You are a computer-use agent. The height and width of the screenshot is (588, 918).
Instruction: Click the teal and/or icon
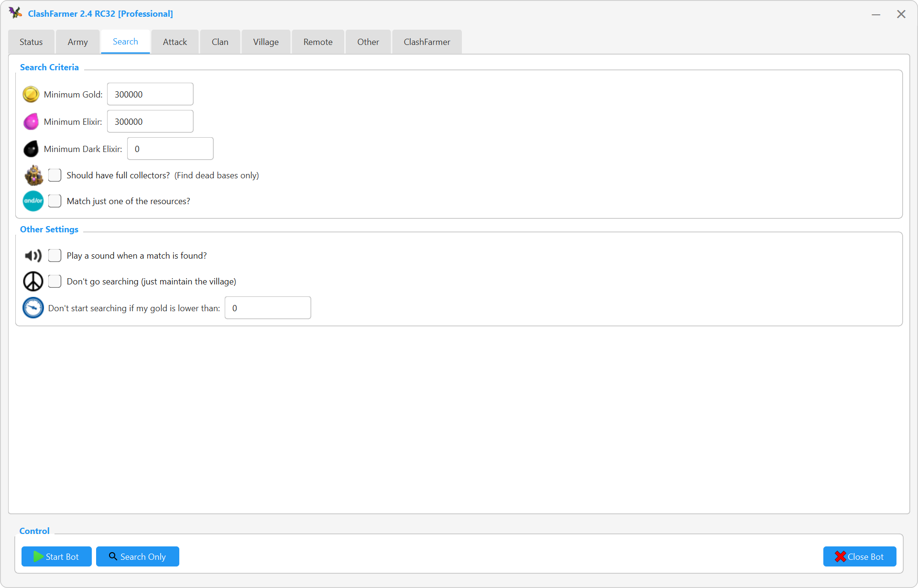pos(33,201)
